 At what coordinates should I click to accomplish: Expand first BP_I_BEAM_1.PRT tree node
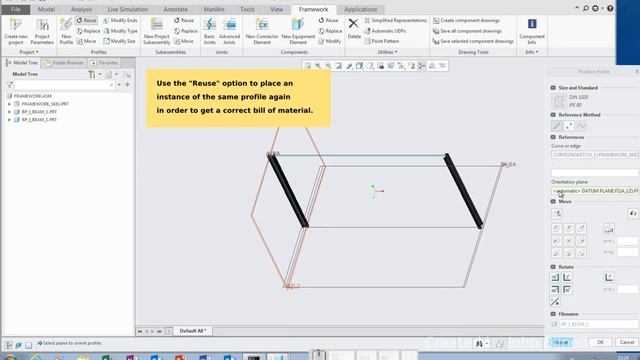[x=9, y=112]
